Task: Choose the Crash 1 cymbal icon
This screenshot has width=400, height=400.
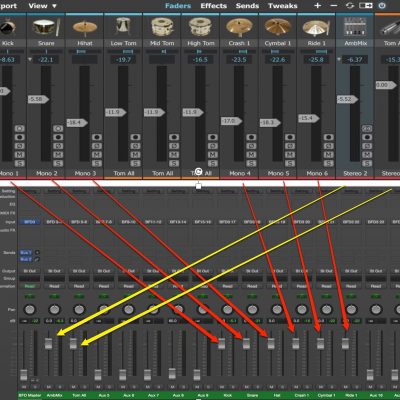Action: pyautogui.click(x=239, y=27)
